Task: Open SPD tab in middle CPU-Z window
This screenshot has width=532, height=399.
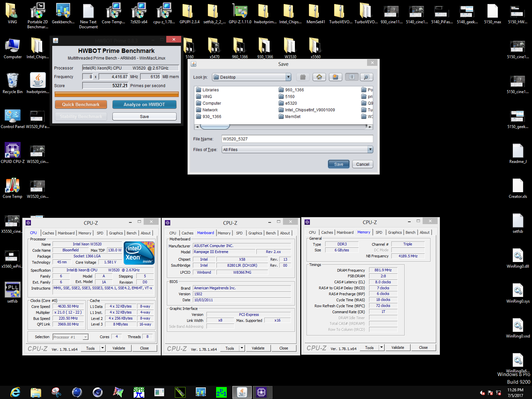Action: pyautogui.click(x=239, y=233)
